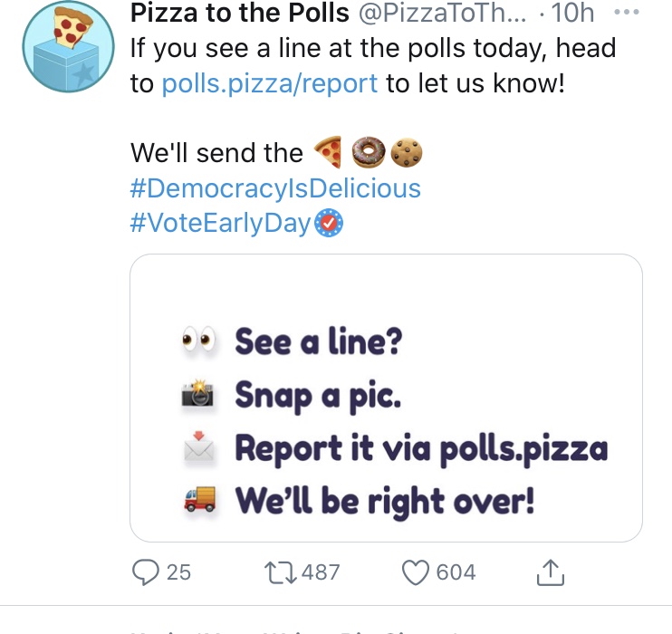This screenshot has width=672, height=634.
Task: Click the delivery truck emoji in the image
Action: tap(199, 499)
